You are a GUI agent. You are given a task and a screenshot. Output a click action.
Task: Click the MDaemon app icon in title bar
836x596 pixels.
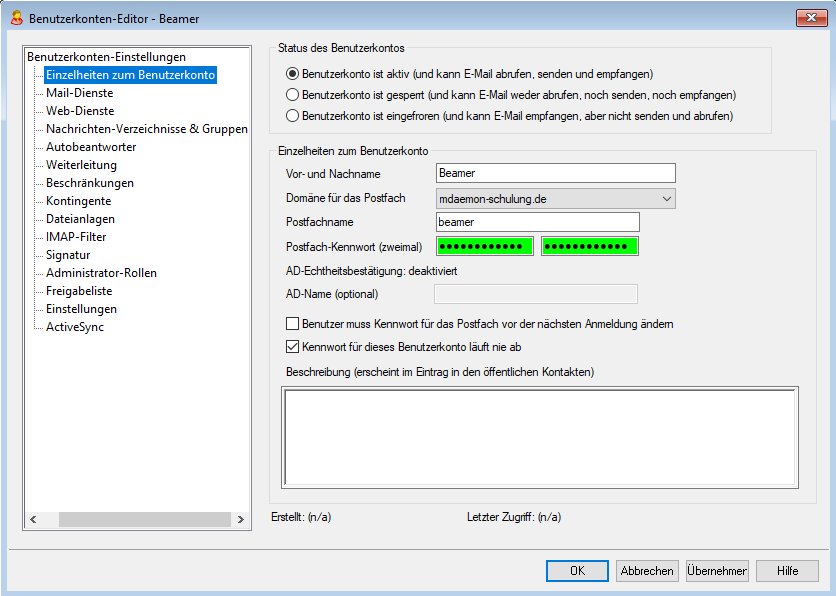click(x=16, y=18)
